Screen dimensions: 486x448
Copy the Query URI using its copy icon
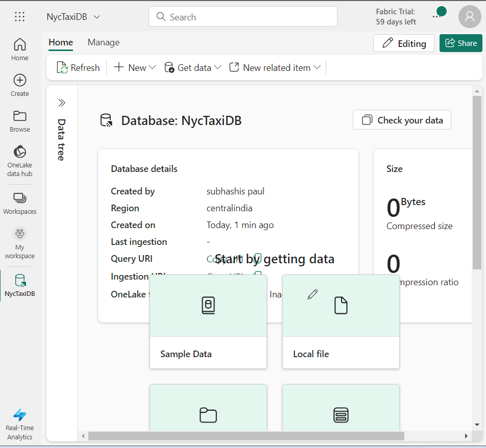[257, 259]
